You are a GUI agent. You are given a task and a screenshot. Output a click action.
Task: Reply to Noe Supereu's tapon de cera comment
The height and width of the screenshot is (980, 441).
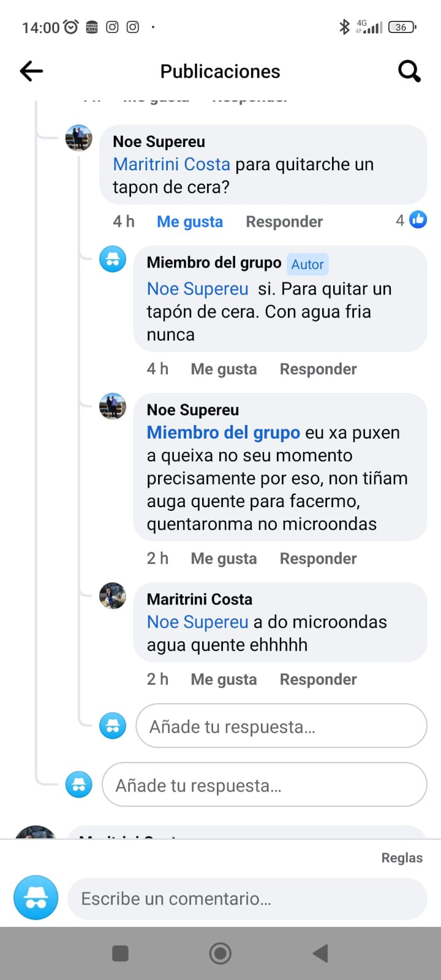284,222
